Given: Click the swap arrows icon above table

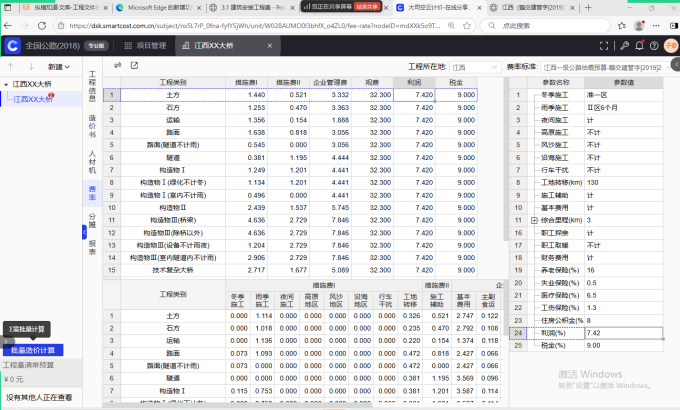Looking at the screenshot, I should pyautogui.click(x=119, y=66).
